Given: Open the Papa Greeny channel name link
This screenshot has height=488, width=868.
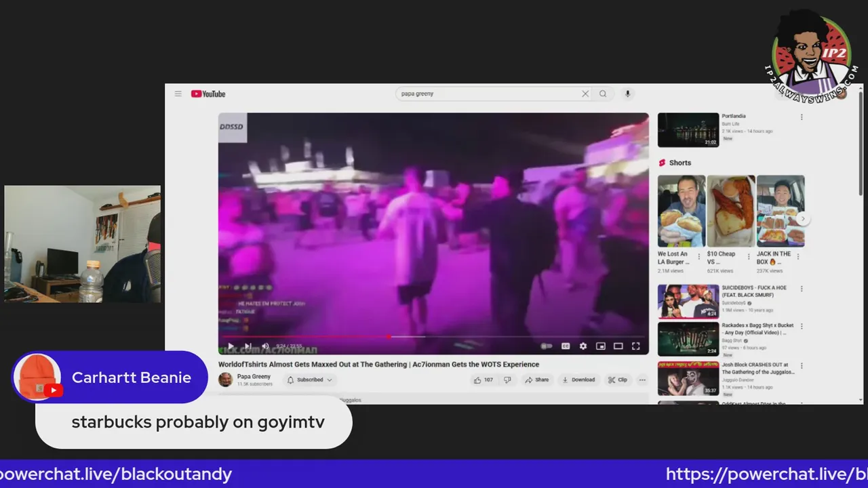Looking at the screenshot, I should coord(254,376).
